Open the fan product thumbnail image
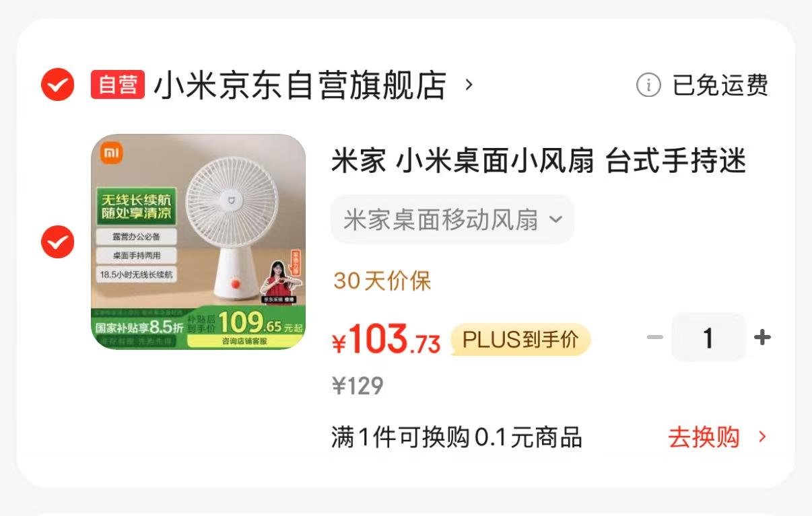 (199, 242)
